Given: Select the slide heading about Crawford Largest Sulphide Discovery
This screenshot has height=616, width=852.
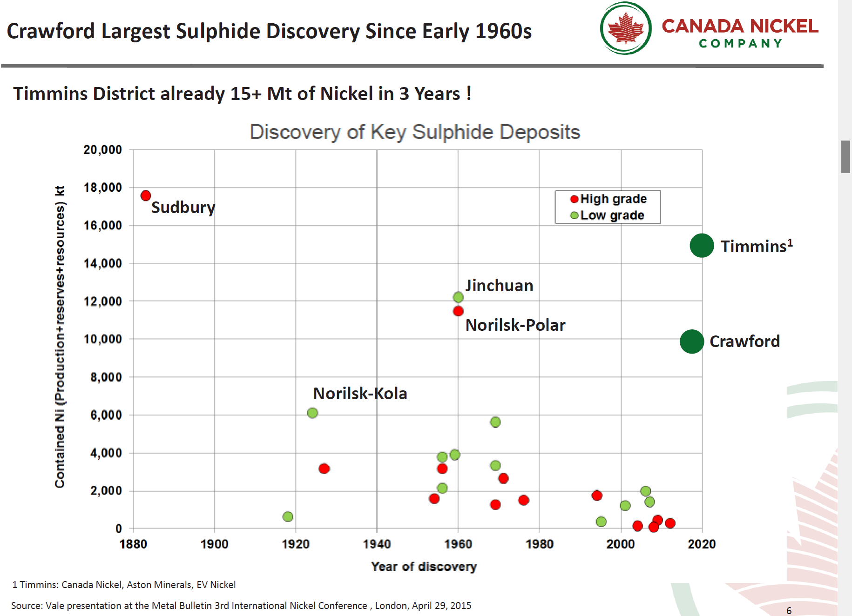Looking at the screenshot, I should pos(269,31).
